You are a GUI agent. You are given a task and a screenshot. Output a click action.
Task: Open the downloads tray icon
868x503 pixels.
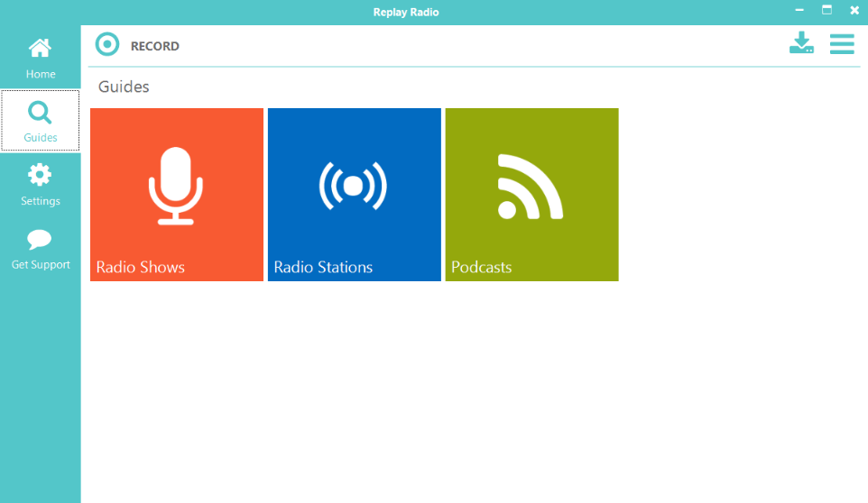click(801, 43)
